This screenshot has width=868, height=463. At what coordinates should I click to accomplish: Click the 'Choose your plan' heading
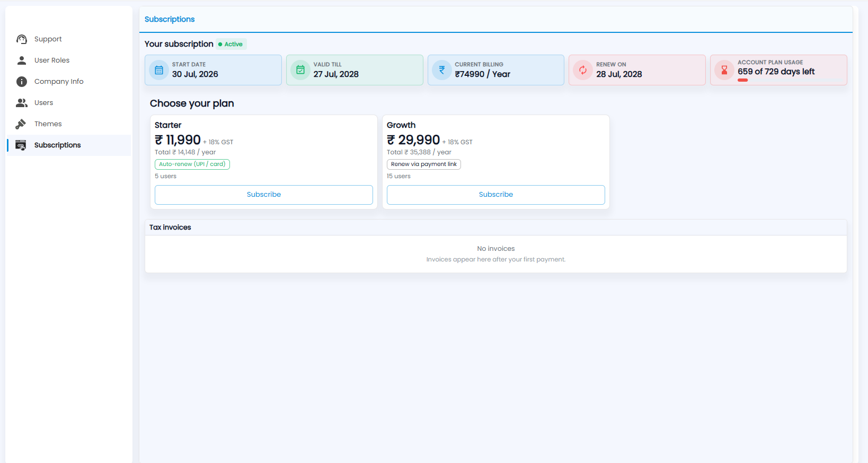[x=192, y=103]
